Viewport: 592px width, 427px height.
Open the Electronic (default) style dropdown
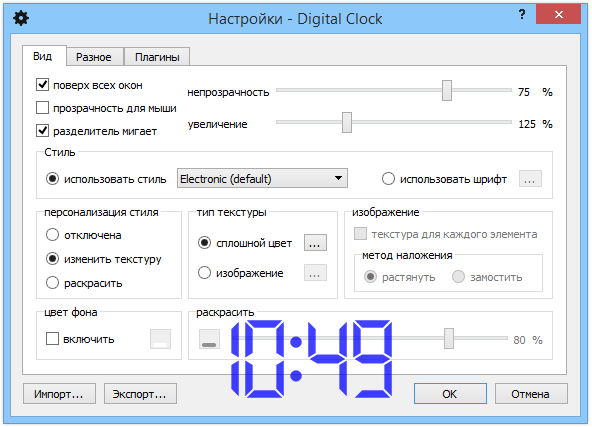tap(262, 179)
